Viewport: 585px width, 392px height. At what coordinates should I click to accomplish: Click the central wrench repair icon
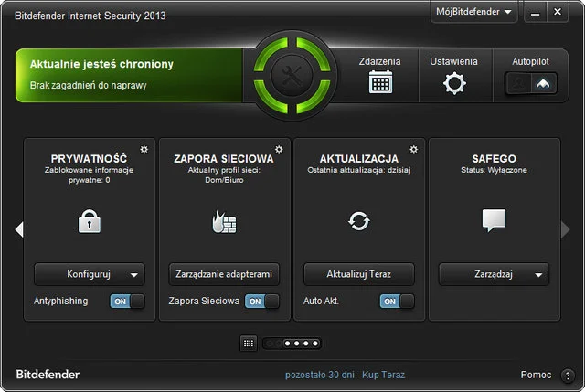(292, 75)
